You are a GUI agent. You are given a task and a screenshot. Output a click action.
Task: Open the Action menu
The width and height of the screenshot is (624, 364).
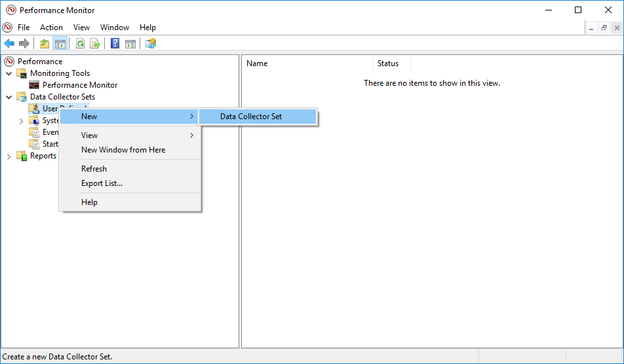pos(51,27)
